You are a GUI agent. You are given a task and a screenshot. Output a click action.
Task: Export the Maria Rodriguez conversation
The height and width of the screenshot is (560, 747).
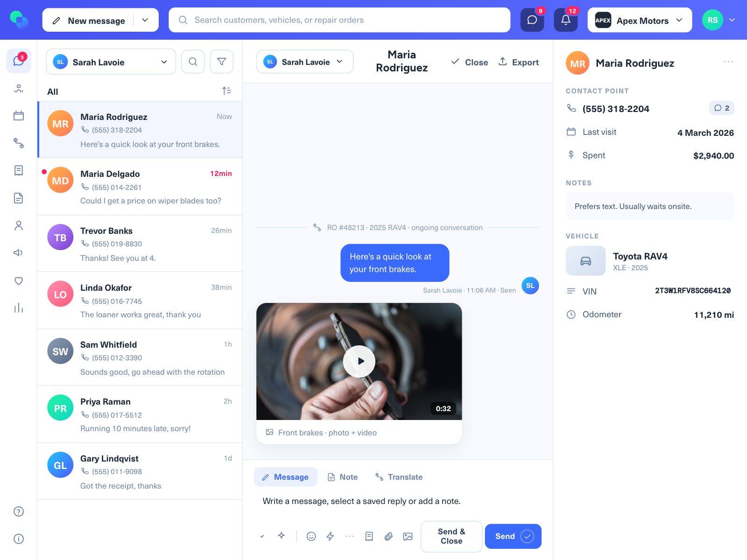tap(519, 62)
